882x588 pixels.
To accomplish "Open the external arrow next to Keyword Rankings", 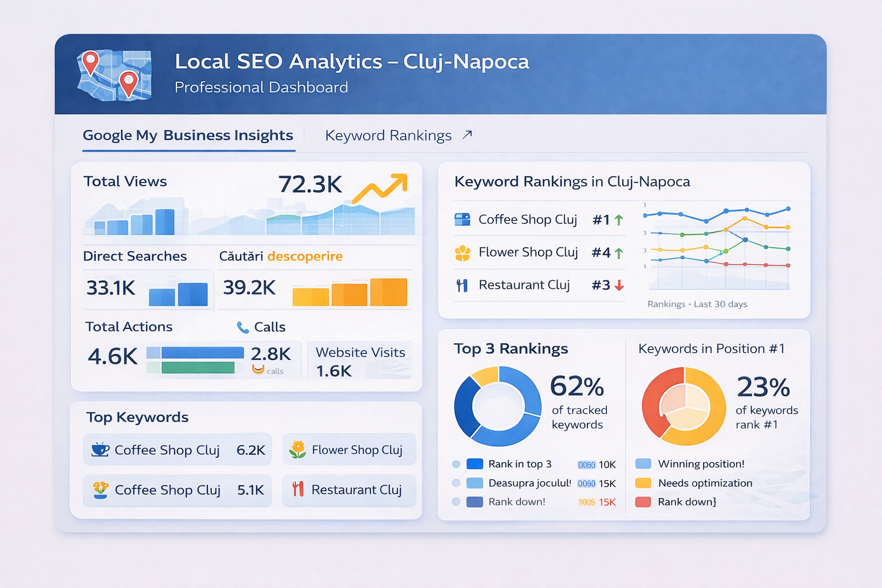I will [467, 135].
